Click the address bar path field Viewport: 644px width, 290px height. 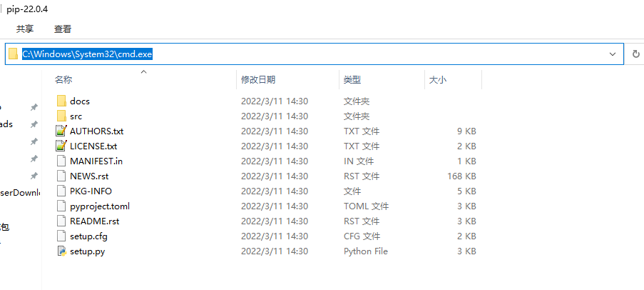[x=315, y=54]
